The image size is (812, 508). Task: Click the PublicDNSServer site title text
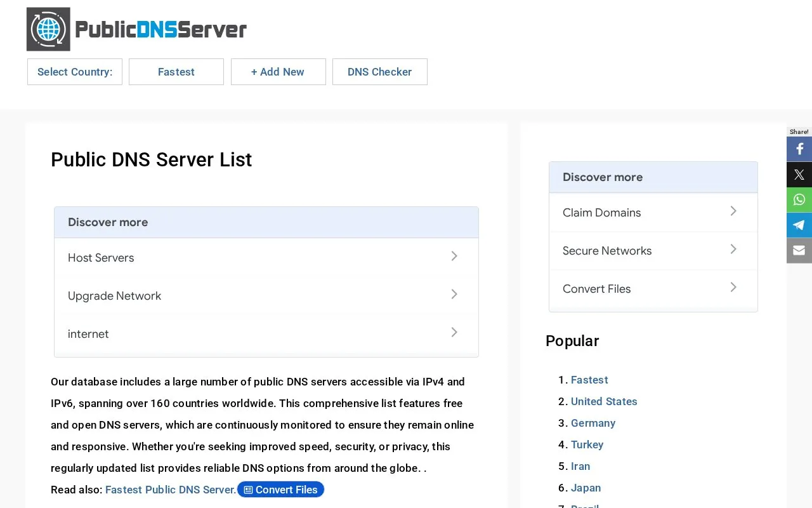click(160, 29)
